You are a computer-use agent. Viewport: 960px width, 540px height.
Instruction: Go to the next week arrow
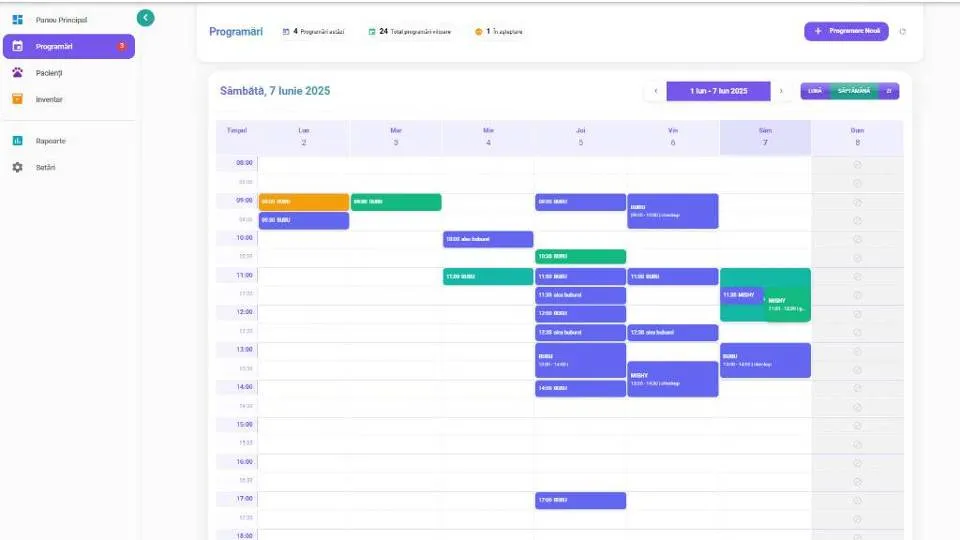781,91
